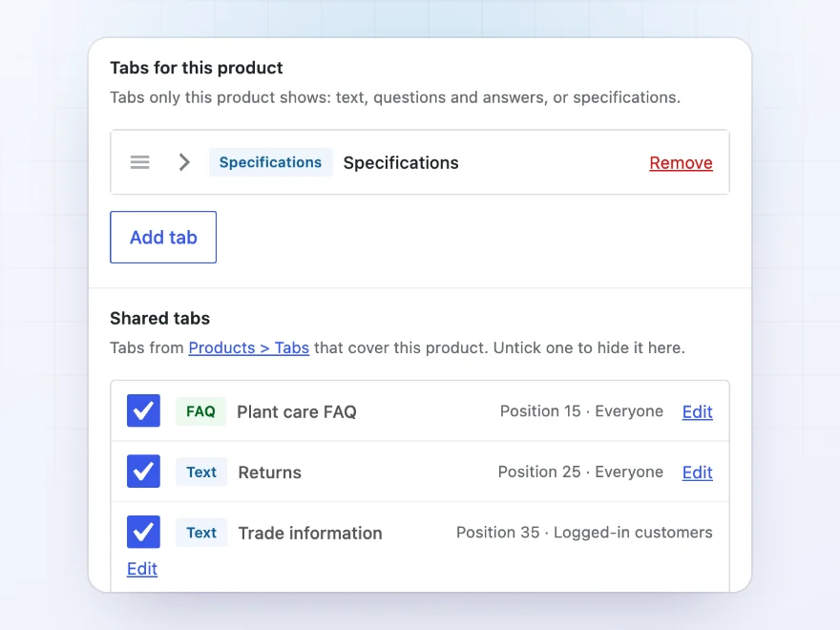
Task: Edit the Trade information tab
Action: (142, 568)
